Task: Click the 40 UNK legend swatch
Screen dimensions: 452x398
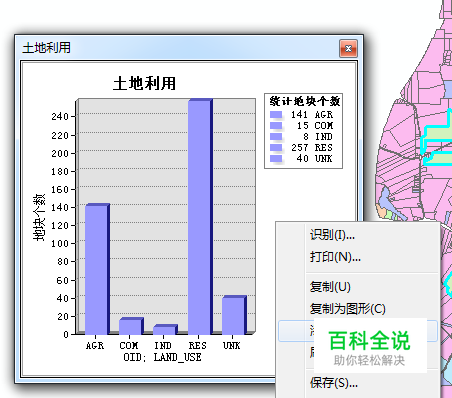Action: click(x=276, y=159)
